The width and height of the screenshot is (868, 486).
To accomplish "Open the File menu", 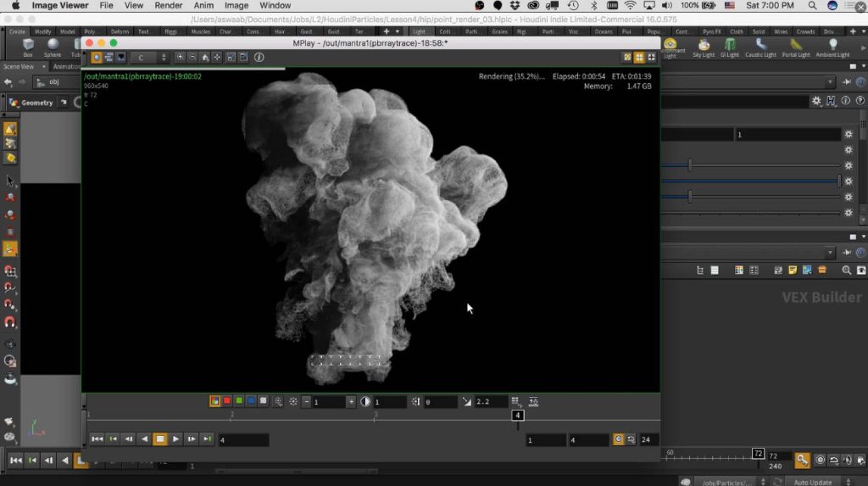I will point(106,6).
